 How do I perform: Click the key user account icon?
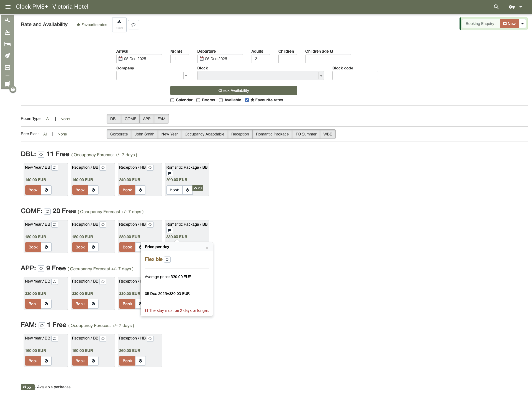point(511,7)
